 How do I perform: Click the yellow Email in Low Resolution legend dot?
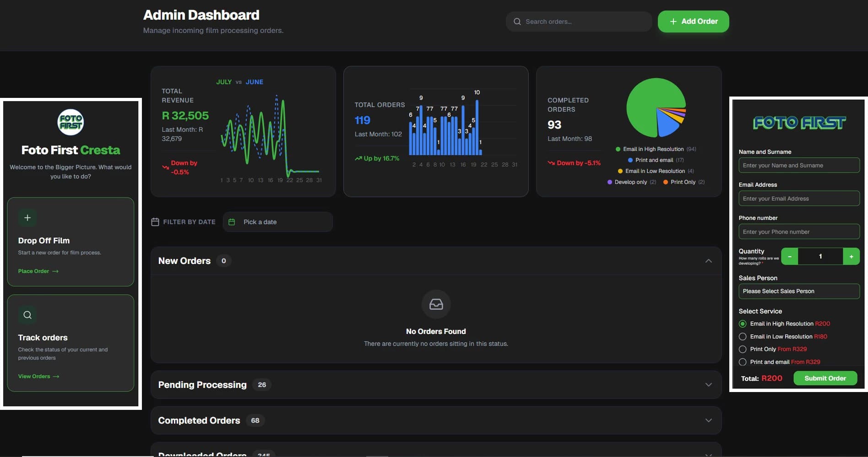pos(620,171)
